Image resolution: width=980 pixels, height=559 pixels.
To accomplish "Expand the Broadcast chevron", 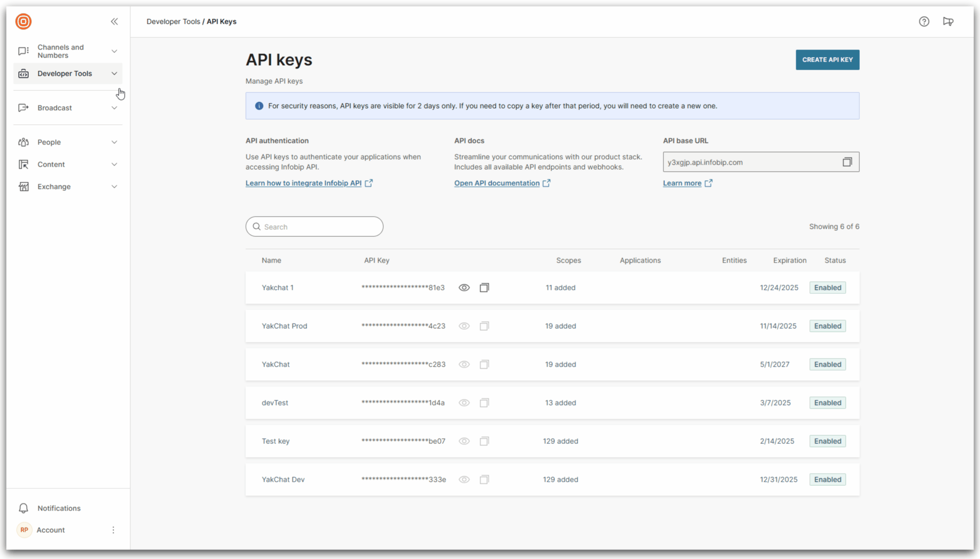I will [x=114, y=108].
